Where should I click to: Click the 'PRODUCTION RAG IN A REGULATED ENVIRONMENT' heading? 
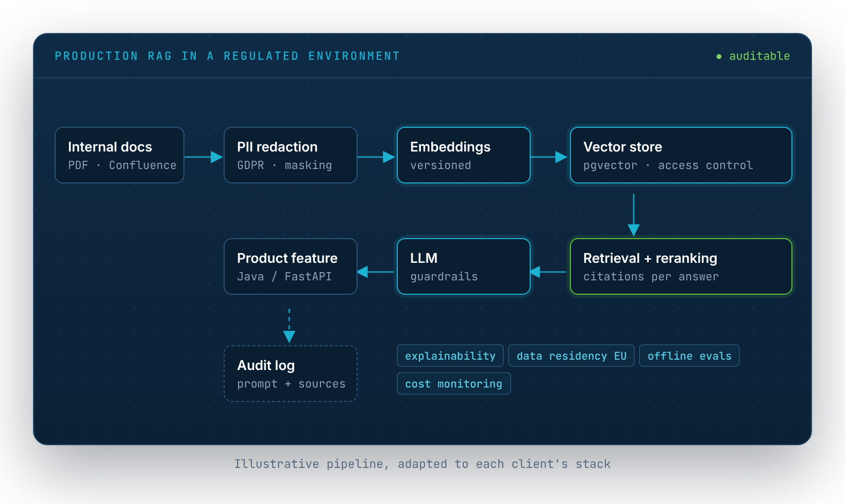pos(227,56)
